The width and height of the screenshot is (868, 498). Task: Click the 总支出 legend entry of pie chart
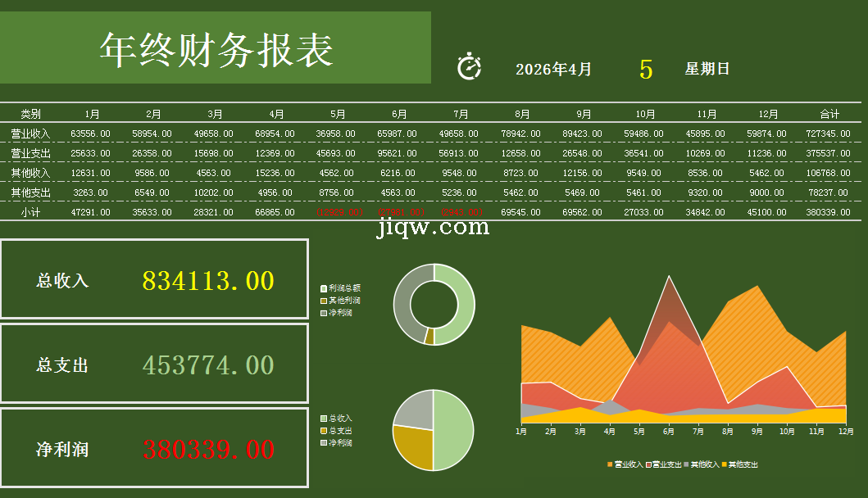pyautogui.click(x=339, y=431)
